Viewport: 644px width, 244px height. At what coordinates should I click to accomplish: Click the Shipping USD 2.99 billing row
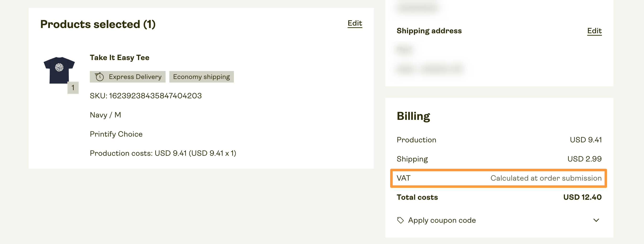coord(499,159)
